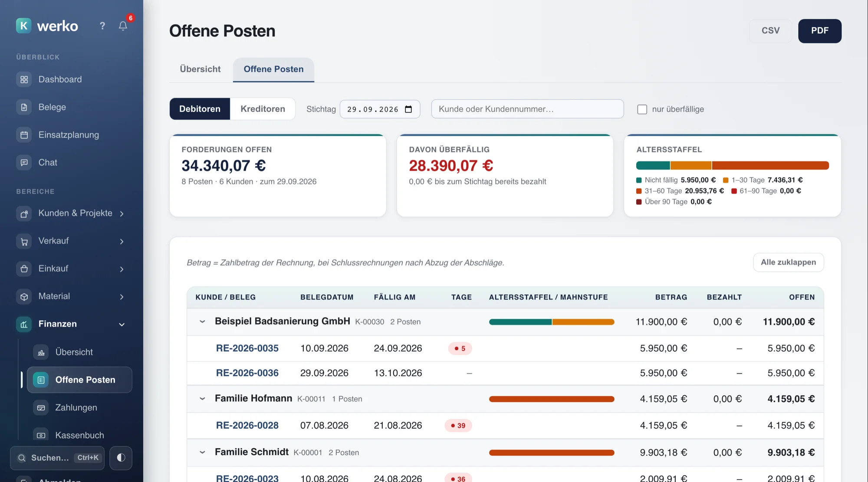Collapse the Familie Hofmann group
This screenshot has height=482, width=868.
tap(202, 399)
